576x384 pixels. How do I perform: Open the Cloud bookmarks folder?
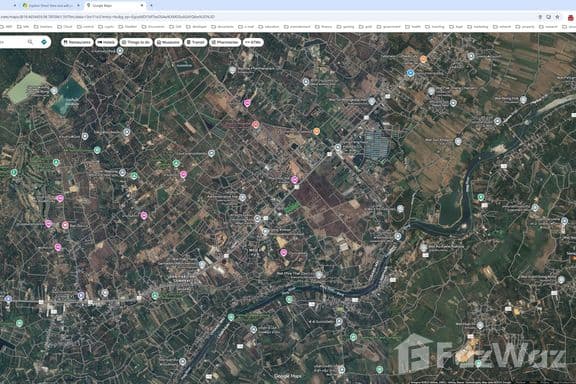point(65,27)
